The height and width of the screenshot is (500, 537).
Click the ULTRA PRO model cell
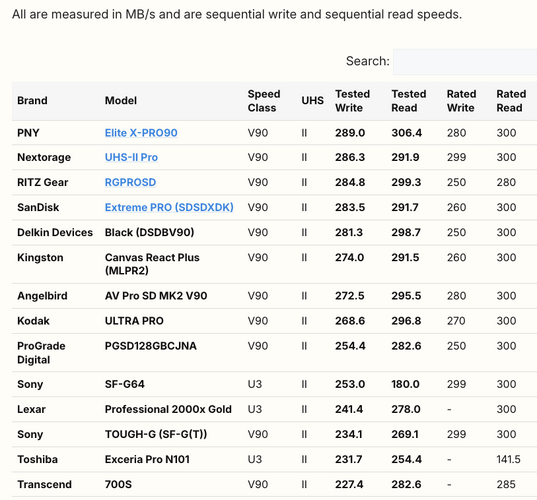pyautogui.click(x=134, y=321)
